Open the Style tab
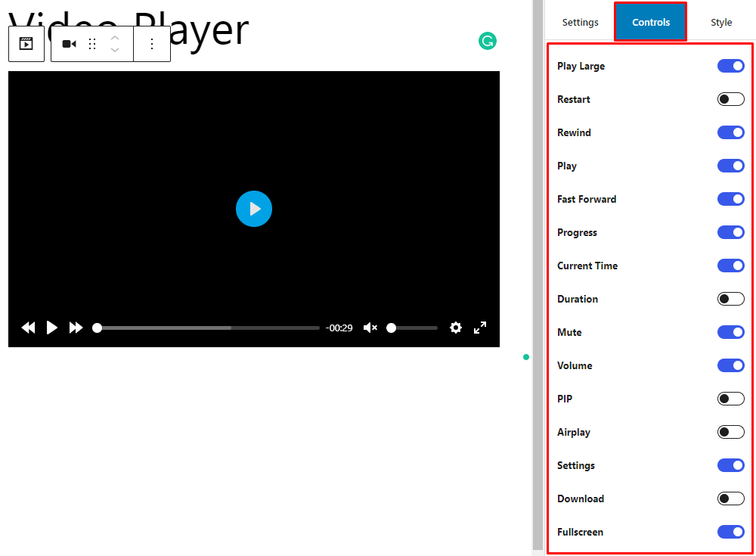The image size is (756, 556). tap(720, 22)
